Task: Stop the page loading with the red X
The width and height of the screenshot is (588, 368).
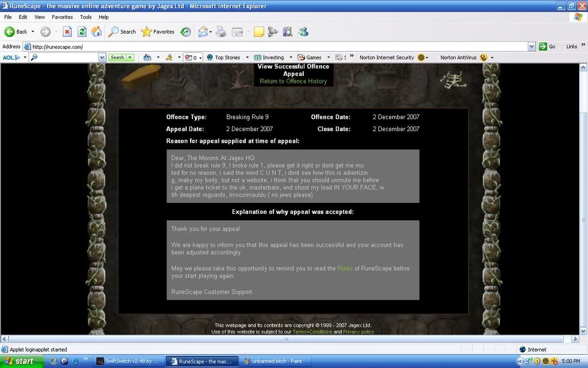Action: [67, 32]
